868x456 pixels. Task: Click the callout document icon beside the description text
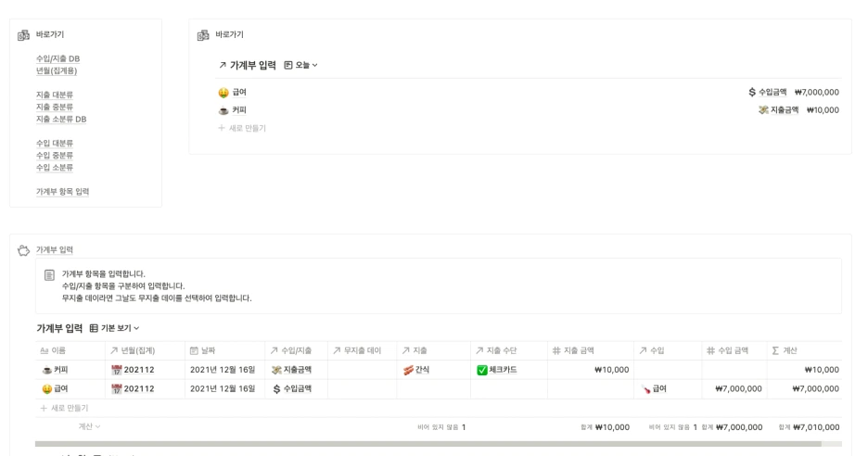pos(49,275)
